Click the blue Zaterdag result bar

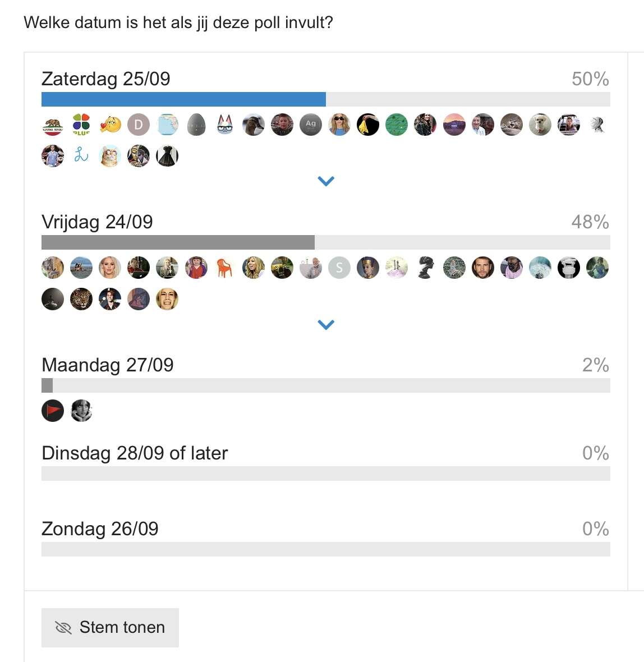[x=183, y=99]
